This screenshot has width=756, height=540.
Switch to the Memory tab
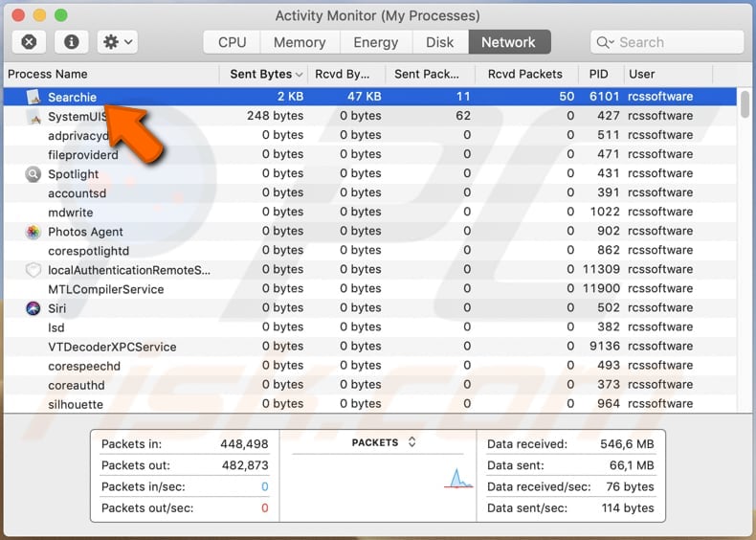point(300,42)
